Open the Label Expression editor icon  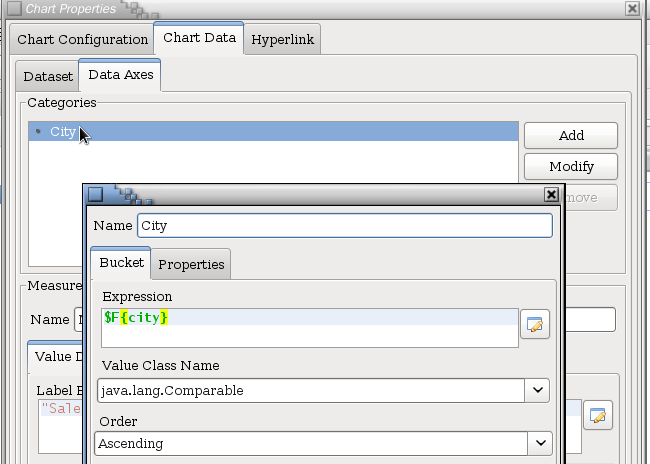597,416
